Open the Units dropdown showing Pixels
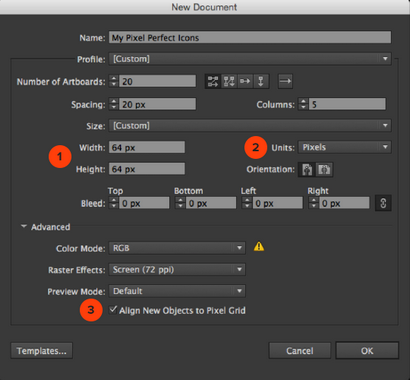The image size is (410, 380). point(345,147)
